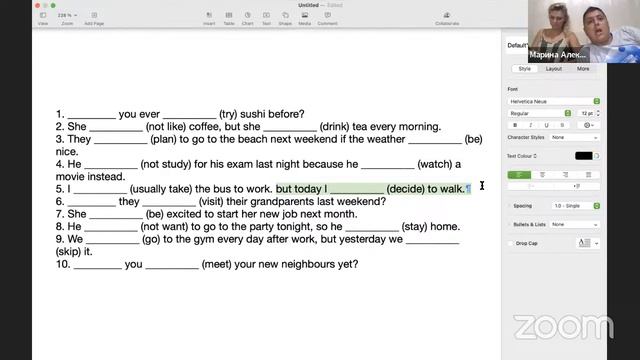Select left text alignment
Image resolution: width=640 pixels, height=360 pixels.
pos(519,175)
